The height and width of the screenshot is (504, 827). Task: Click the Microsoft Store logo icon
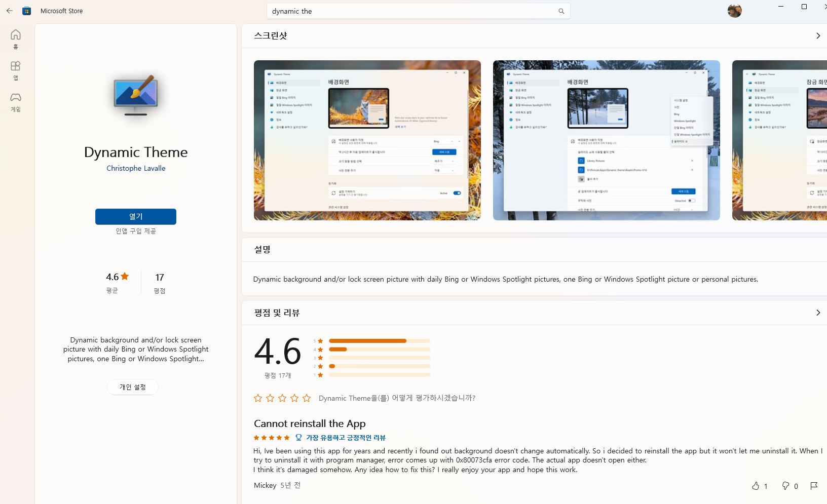[x=27, y=11]
